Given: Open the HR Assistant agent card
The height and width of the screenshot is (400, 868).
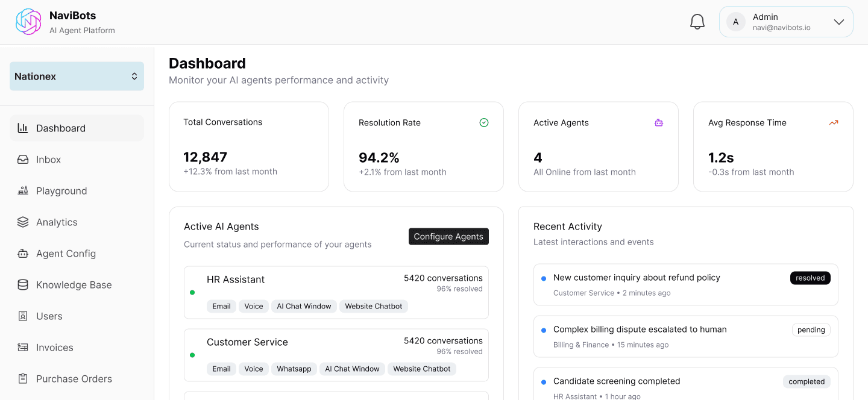Looking at the screenshot, I should [336, 292].
